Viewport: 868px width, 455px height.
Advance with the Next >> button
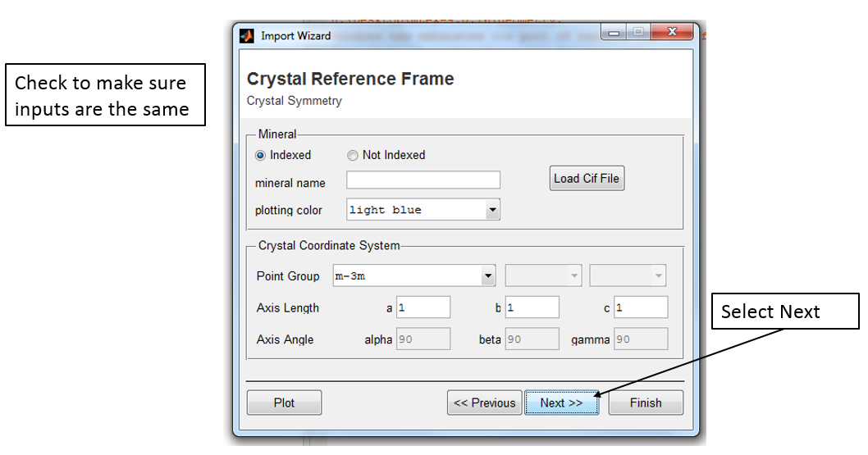coord(561,403)
